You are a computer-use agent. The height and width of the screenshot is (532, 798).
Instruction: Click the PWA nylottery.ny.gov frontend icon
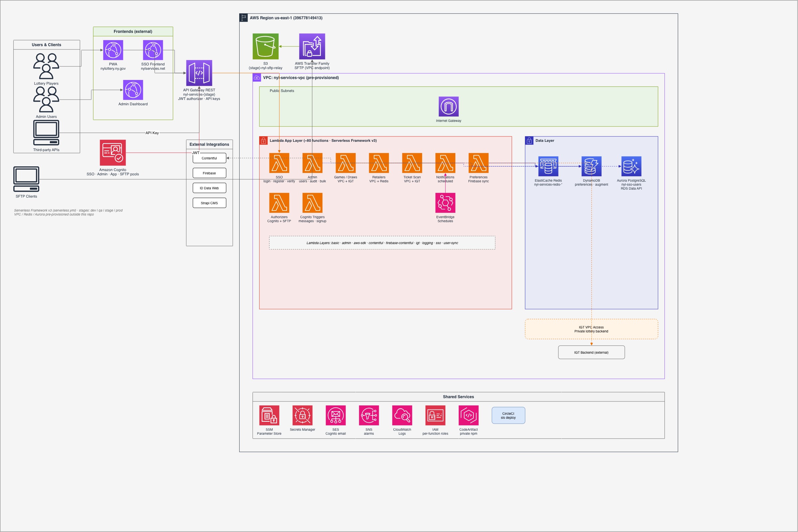[x=113, y=50]
